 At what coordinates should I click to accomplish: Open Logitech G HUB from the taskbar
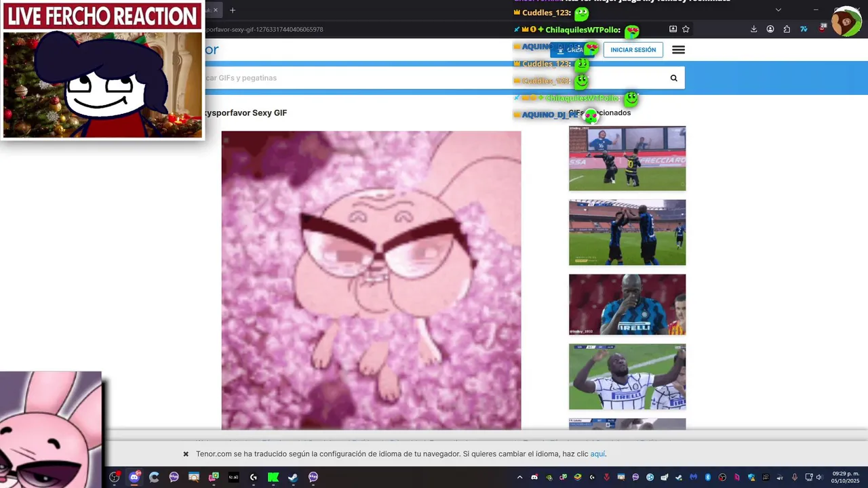tap(254, 477)
